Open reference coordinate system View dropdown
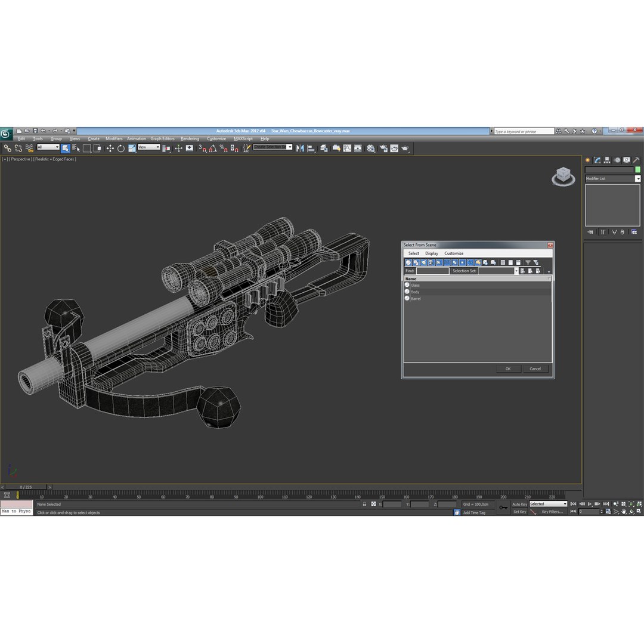The image size is (644, 644). (x=148, y=147)
